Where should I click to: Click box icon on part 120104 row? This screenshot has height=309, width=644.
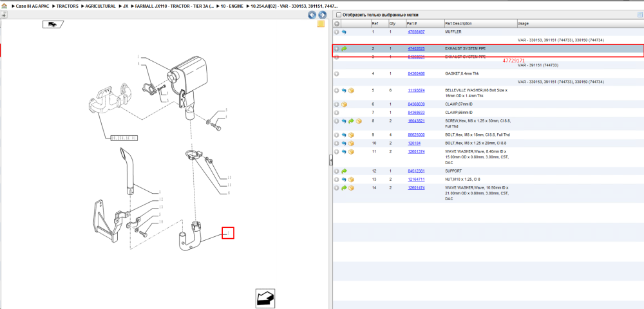[351, 144]
